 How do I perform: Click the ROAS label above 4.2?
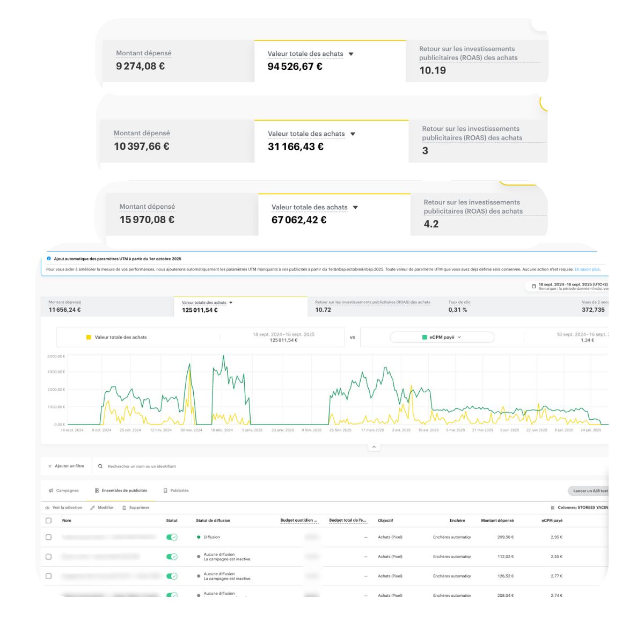click(x=473, y=207)
